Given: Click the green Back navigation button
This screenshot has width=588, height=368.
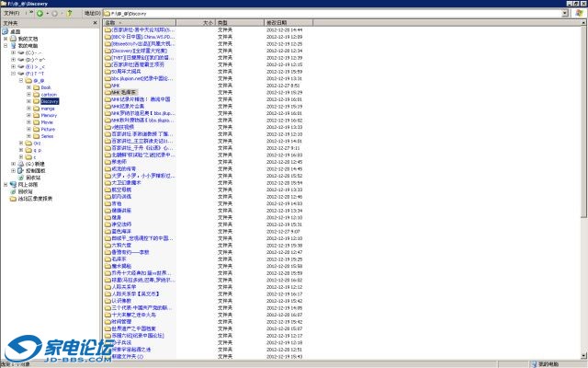Looking at the screenshot, I should pyautogui.click(x=40, y=14).
